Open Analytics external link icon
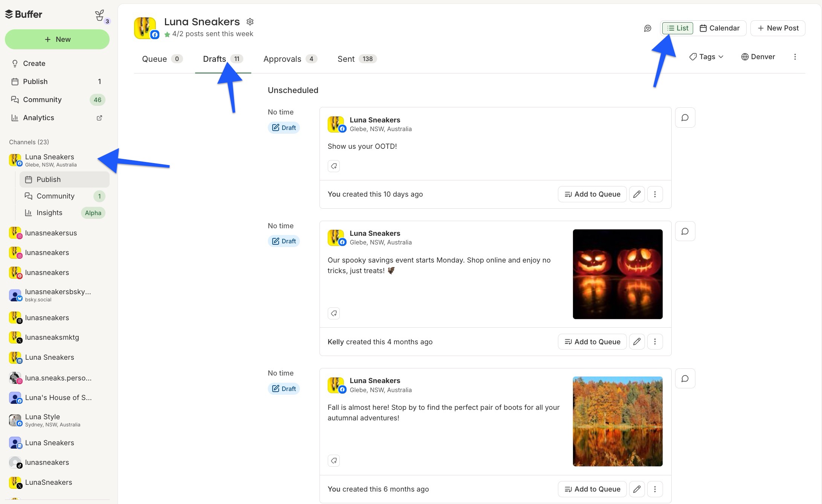 click(99, 118)
